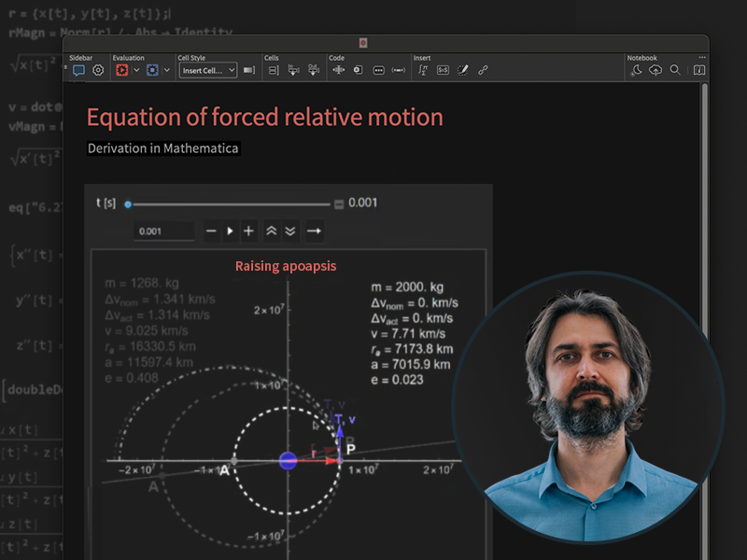
Task: Collapse the slider controls with the minus toggle
Action: coord(339,204)
